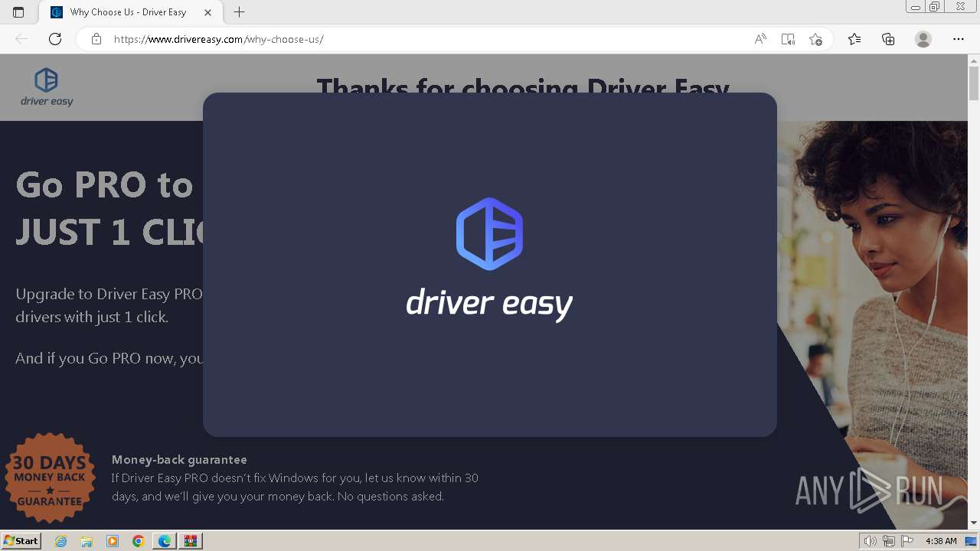980x551 pixels.
Task: Click the scrollbar up arrow
Action: (x=974, y=60)
